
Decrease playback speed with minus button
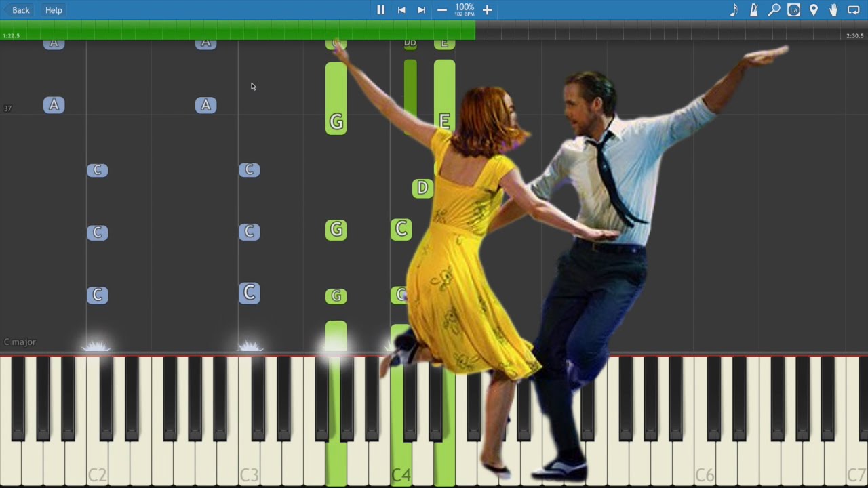442,10
